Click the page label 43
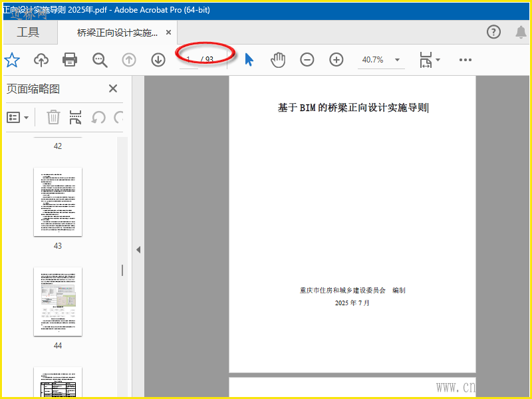Screen dimensions: 532x399 [58, 246]
